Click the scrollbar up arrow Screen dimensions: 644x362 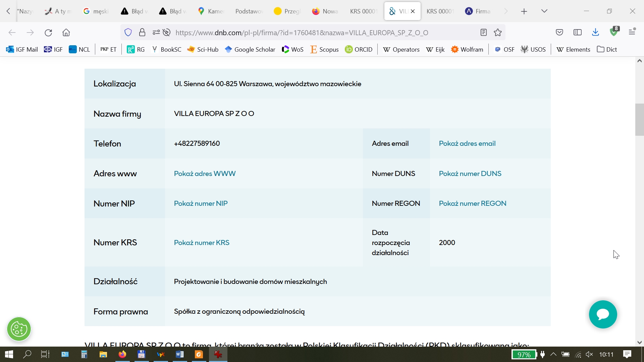point(639,61)
